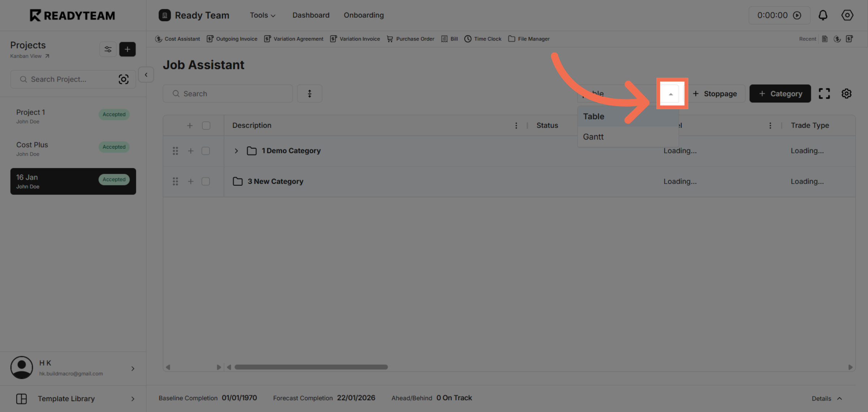Check the checkbox for 1 Demo Category row
This screenshot has width=868, height=412.
[x=206, y=151]
